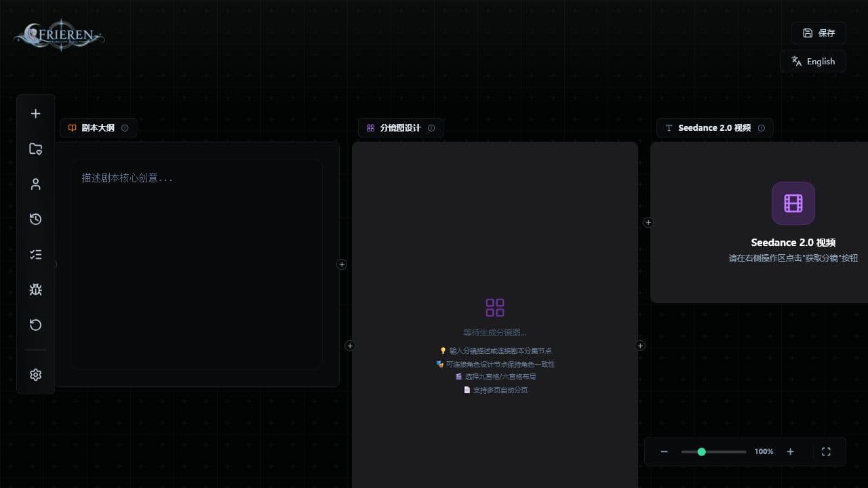This screenshot has width=868, height=488.
Task: Click the 100% zoom level text
Action: click(764, 451)
